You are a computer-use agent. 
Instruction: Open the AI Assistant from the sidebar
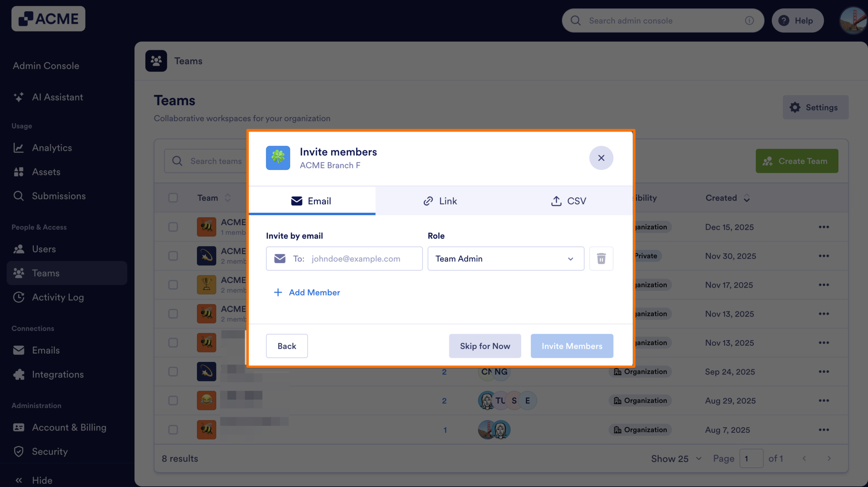pos(57,97)
